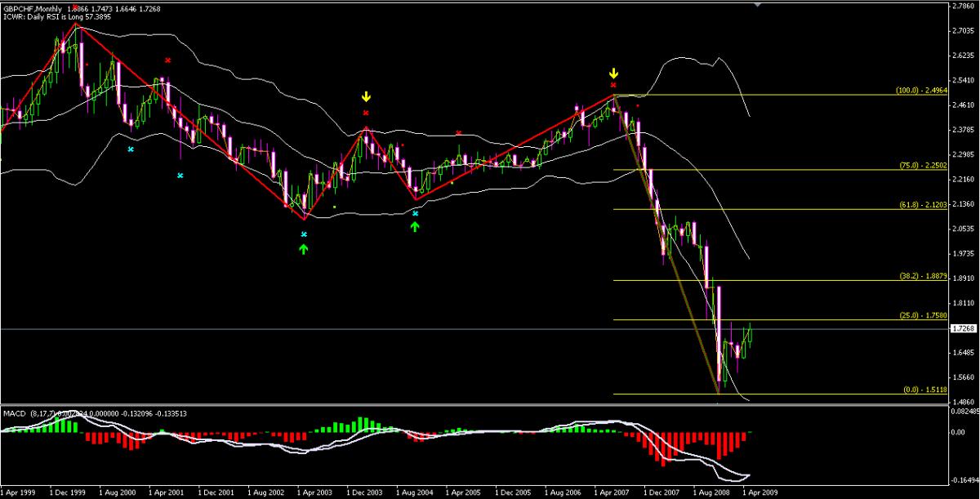Click the MACD zero level 0.00 label
This screenshot has width=980, height=499.
click(x=957, y=432)
